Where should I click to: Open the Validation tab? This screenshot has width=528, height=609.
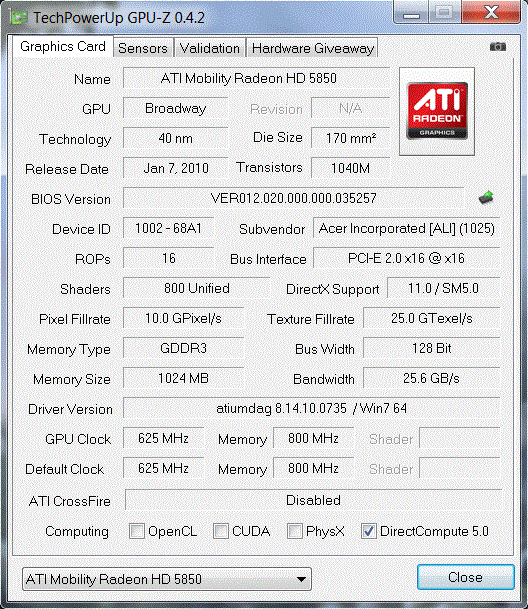click(210, 48)
